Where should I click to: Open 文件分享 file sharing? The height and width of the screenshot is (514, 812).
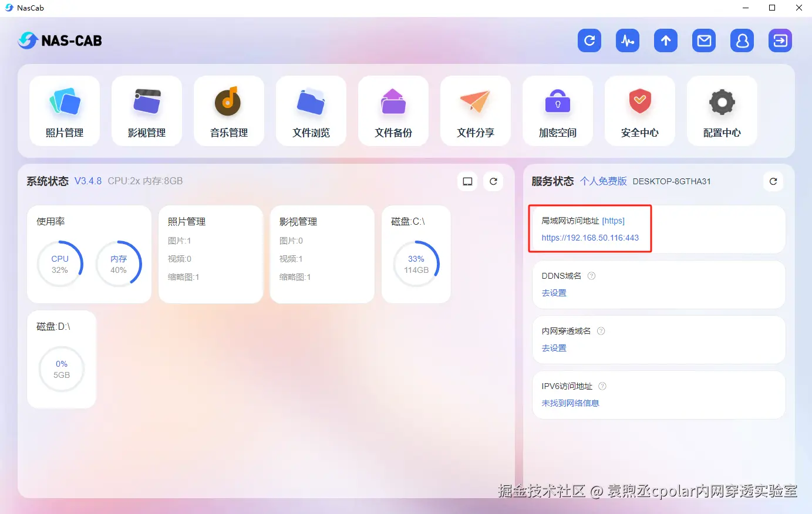(x=476, y=111)
